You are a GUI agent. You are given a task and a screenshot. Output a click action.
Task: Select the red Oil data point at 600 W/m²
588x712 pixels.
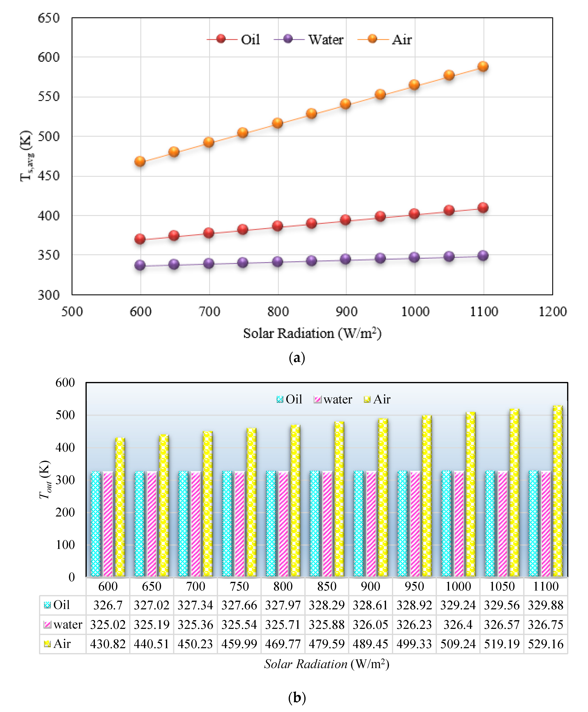tap(140, 239)
